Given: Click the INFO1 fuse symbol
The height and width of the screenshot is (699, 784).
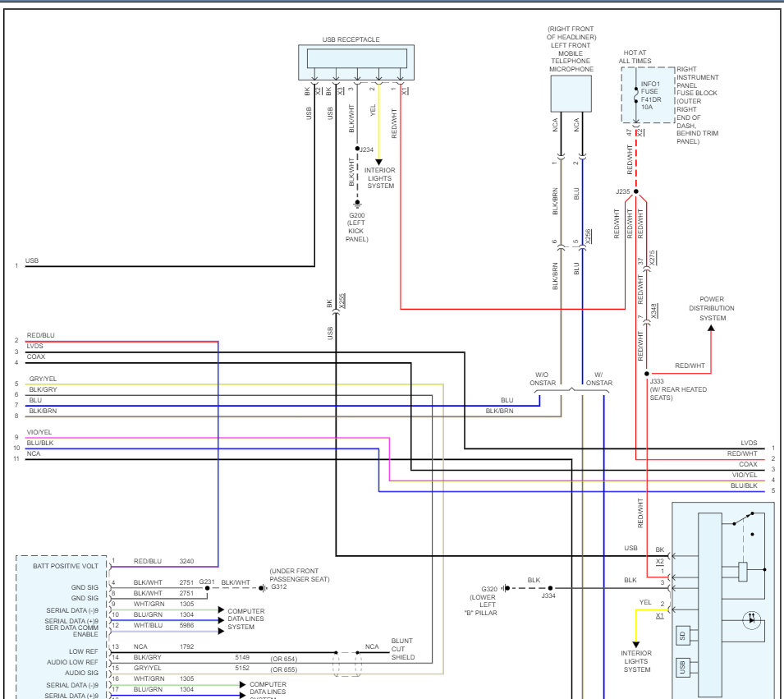Looking at the screenshot, I should [636, 94].
